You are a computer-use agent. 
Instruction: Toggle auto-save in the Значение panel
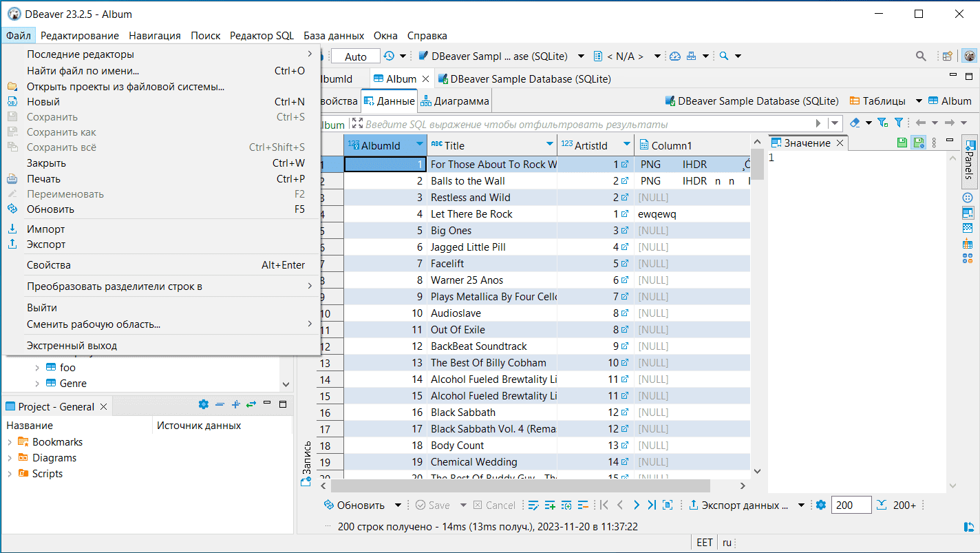tap(918, 143)
